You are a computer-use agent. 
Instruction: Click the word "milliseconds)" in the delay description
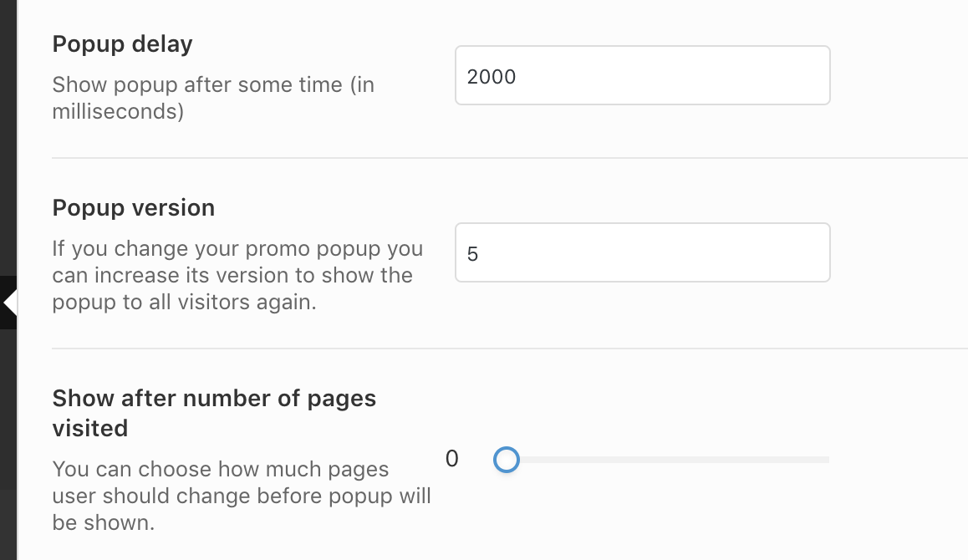(118, 111)
